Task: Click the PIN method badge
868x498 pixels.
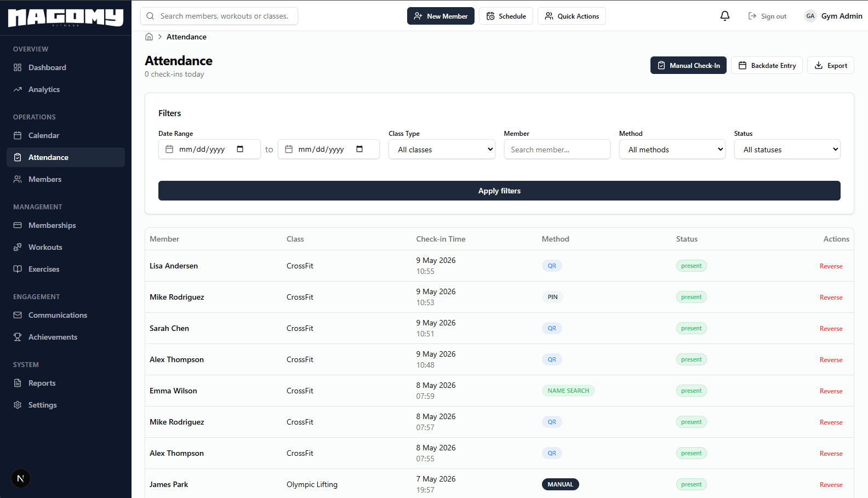Action: [x=552, y=297]
